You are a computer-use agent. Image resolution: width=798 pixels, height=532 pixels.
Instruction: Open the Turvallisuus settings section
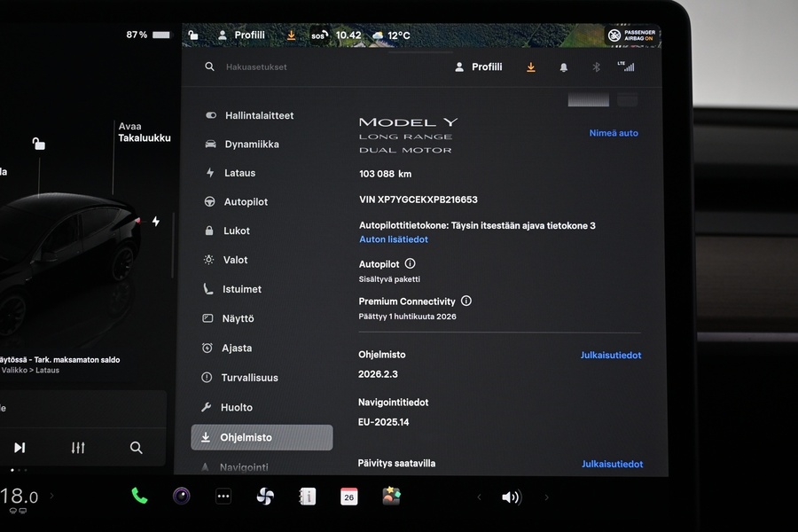point(249,378)
